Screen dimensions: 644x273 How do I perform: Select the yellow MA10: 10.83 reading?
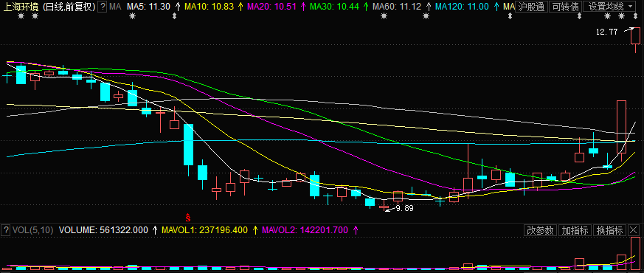(x=208, y=6)
